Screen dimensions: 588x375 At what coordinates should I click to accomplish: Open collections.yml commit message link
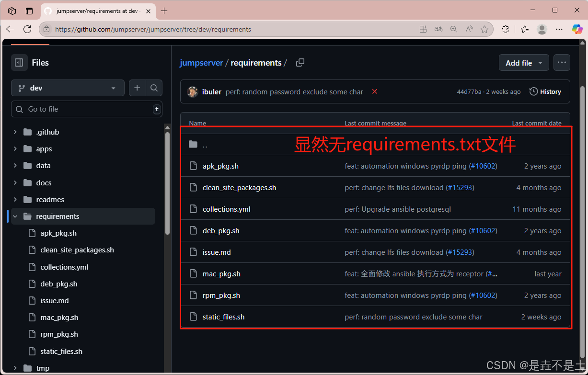(x=398, y=209)
